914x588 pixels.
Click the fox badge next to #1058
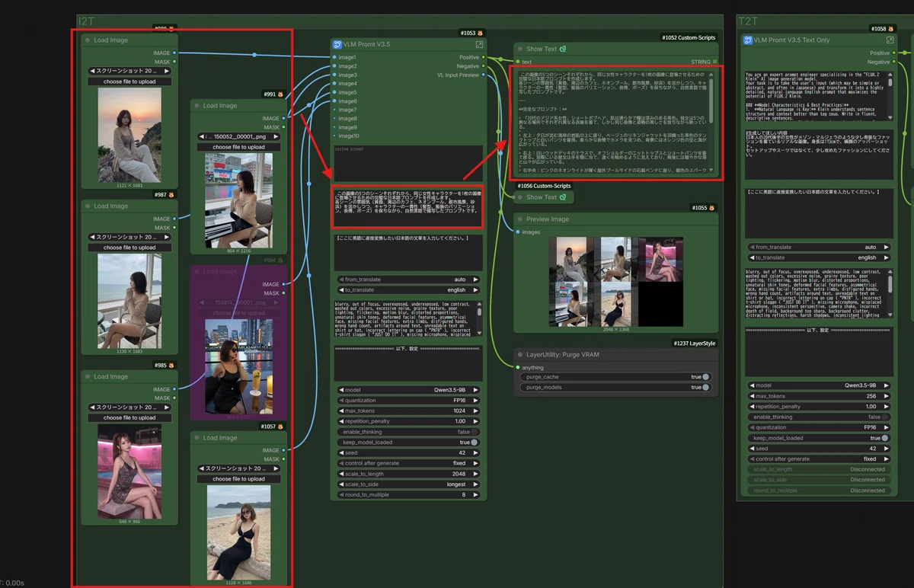click(891, 29)
